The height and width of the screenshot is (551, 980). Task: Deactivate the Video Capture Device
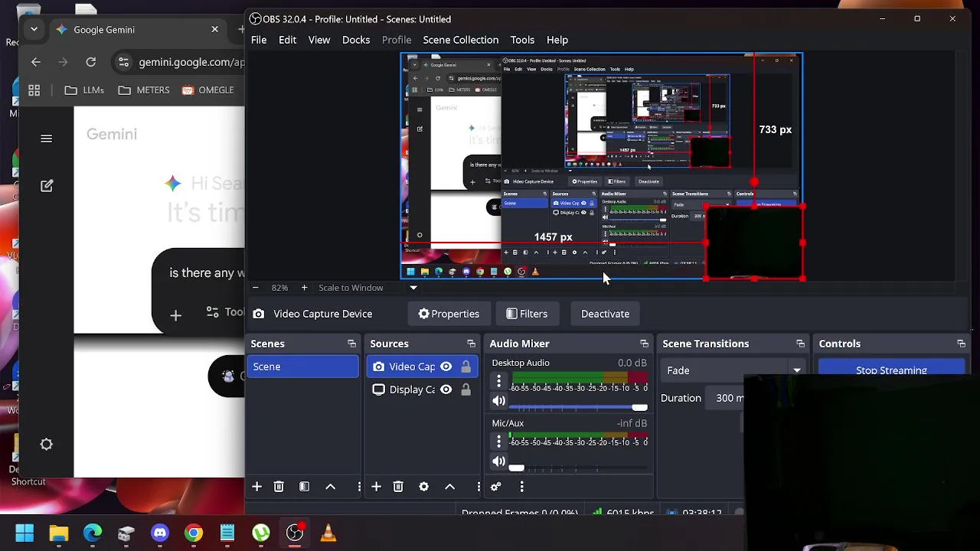pyautogui.click(x=605, y=314)
